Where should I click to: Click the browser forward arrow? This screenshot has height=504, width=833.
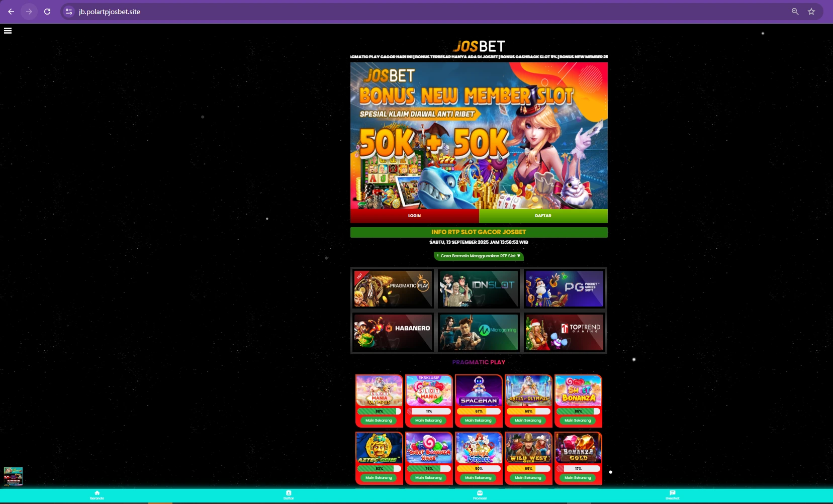(x=29, y=12)
